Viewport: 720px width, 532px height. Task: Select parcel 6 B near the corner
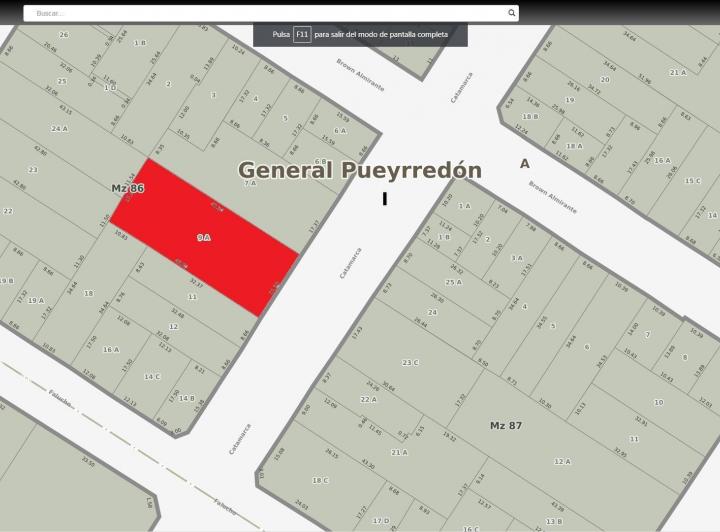321,162
